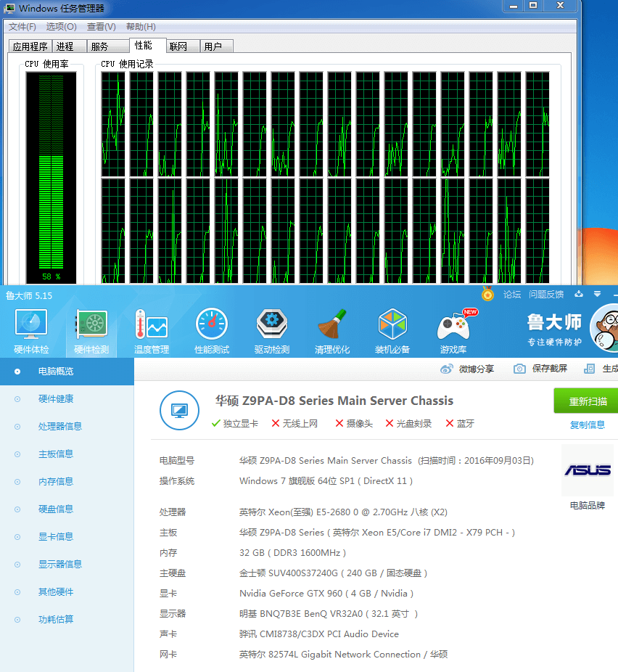Open the 论坛 forum link
This screenshot has height=672, width=618.
pos(512,295)
